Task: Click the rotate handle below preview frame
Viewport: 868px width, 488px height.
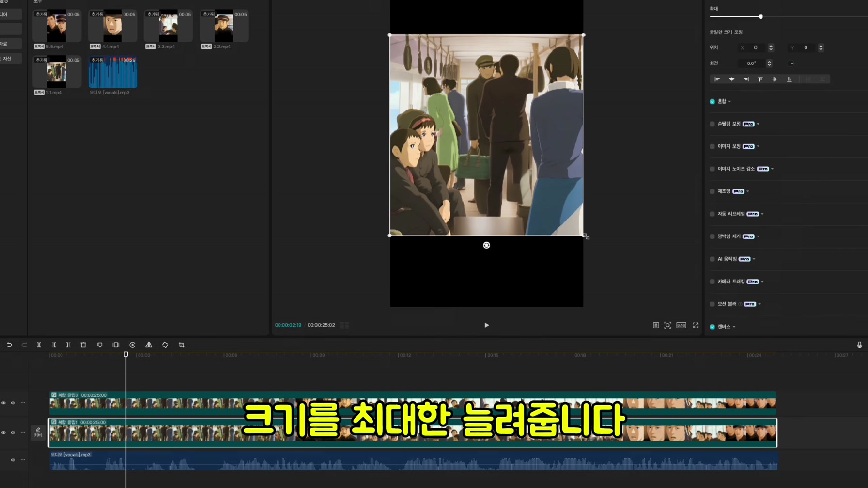Action: (486, 245)
